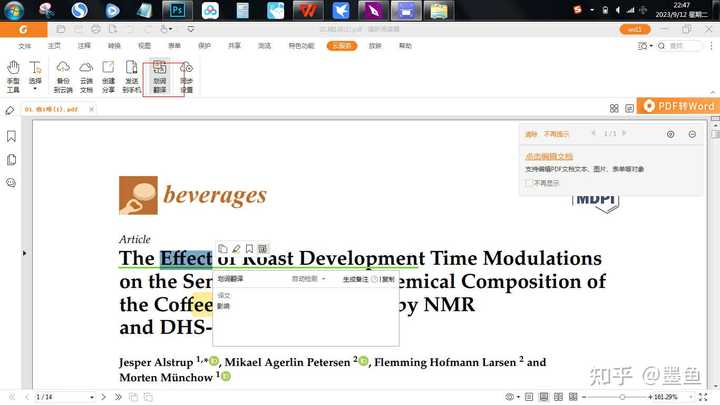Open zoom percentage dropdown
This screenshot has height=405, width=720.
click(691, 397)
